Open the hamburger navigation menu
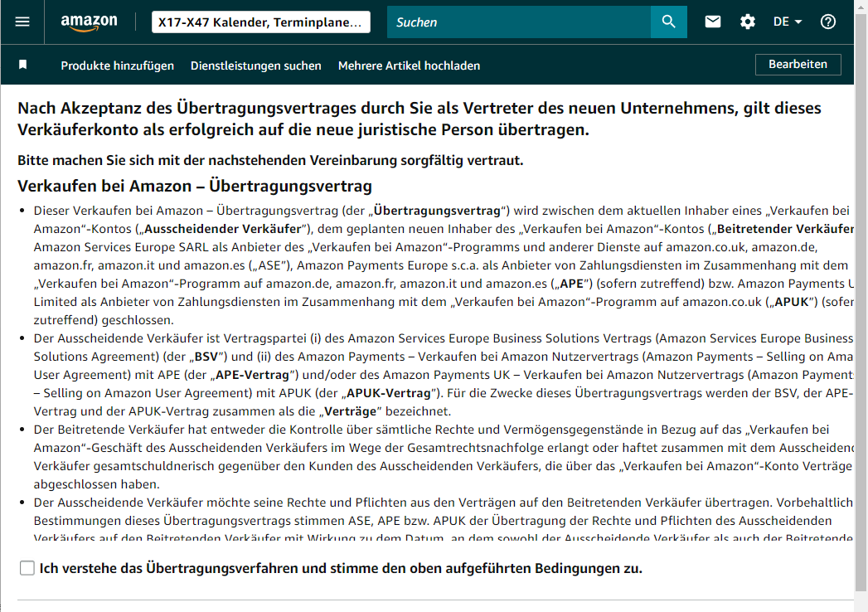The width and height of the screenshot is (868, 612). click(x=22, y=22)
